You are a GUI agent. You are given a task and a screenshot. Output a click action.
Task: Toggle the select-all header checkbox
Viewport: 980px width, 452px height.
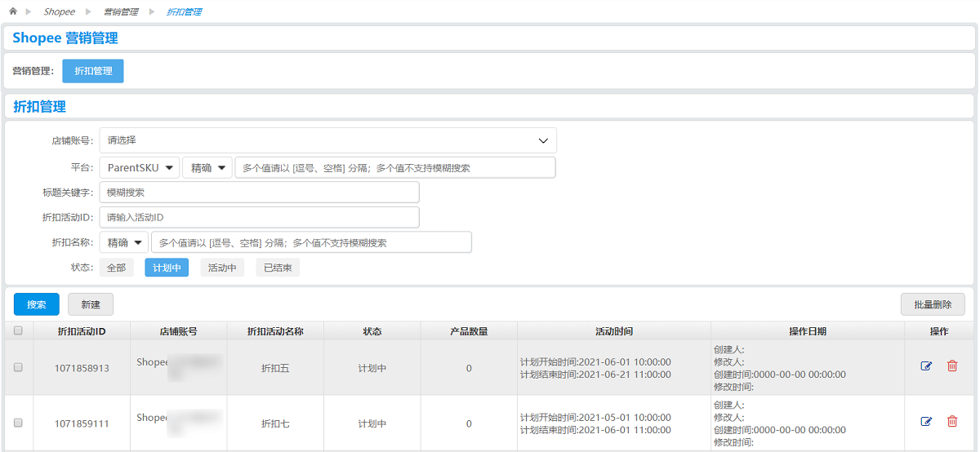pyautogui.click(x=18, y=330)
